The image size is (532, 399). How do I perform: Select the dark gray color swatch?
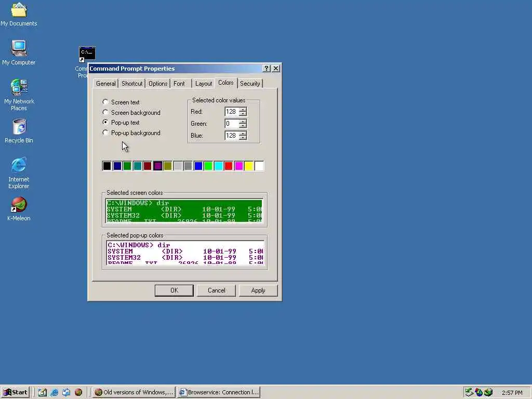point(188,166)
